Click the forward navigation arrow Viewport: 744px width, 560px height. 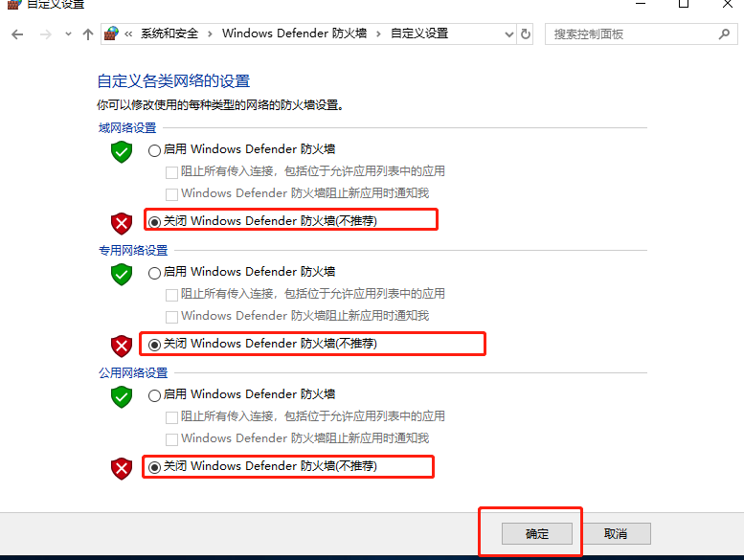tap(46, 34)
